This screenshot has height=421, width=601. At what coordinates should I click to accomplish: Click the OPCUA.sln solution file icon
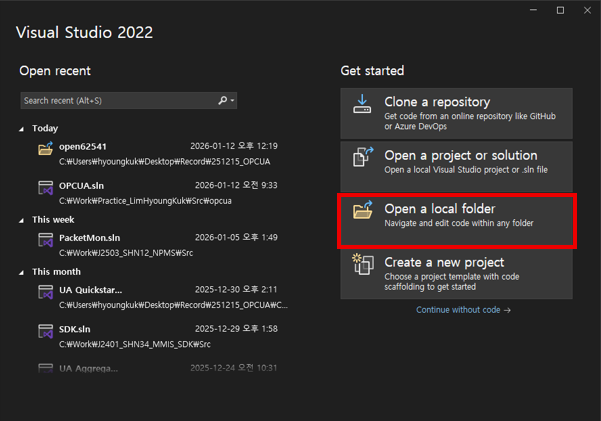(x=45, y=187)
